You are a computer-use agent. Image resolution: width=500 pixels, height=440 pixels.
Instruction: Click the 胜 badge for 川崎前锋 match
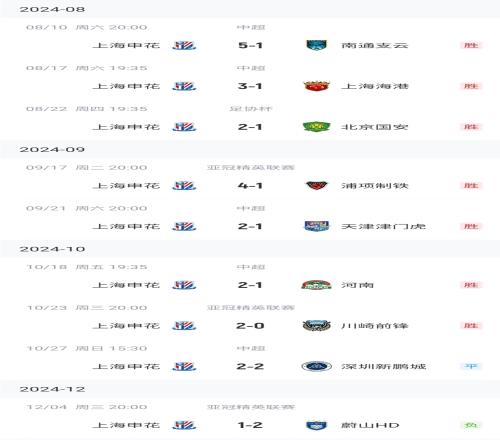[x=471, y=325]
